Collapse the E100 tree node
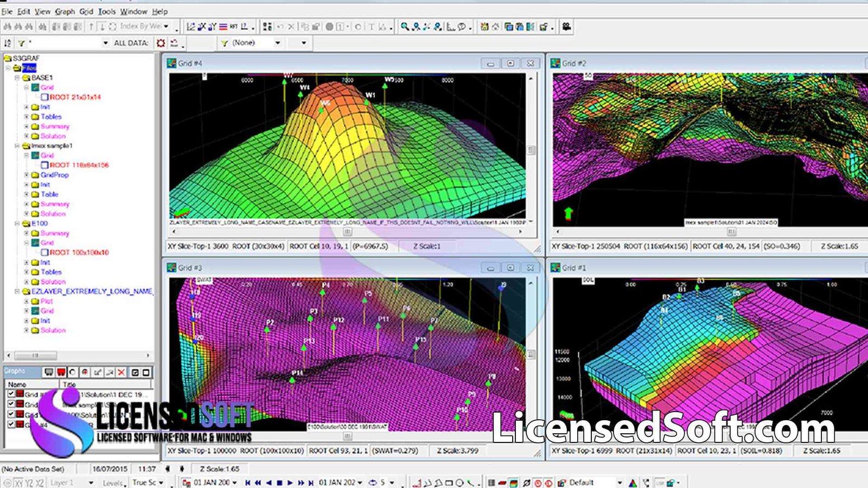The image size is (868, 488). (x=17, y=223)
